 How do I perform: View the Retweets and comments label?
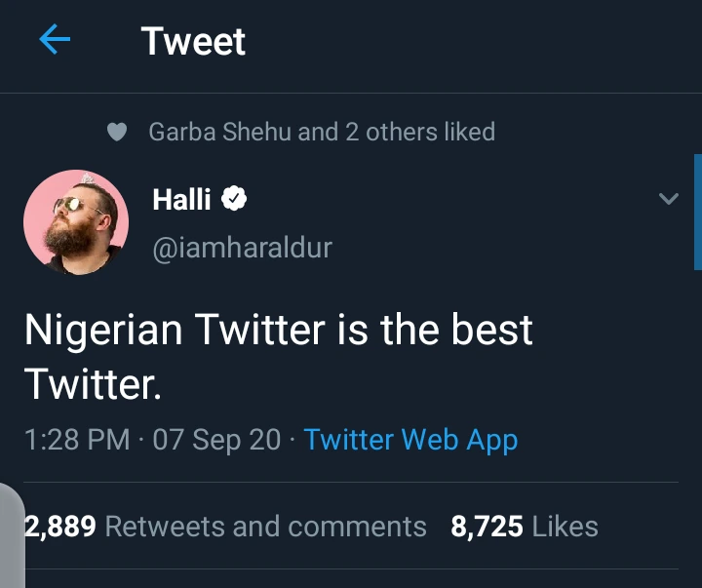(265, 528)
